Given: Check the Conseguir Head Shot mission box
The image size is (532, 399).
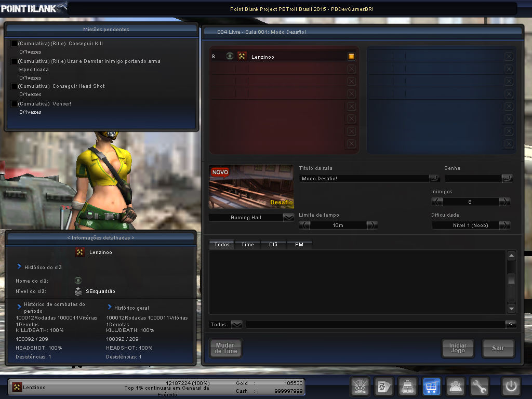Looking at the screenshot, I should (14, 86).
